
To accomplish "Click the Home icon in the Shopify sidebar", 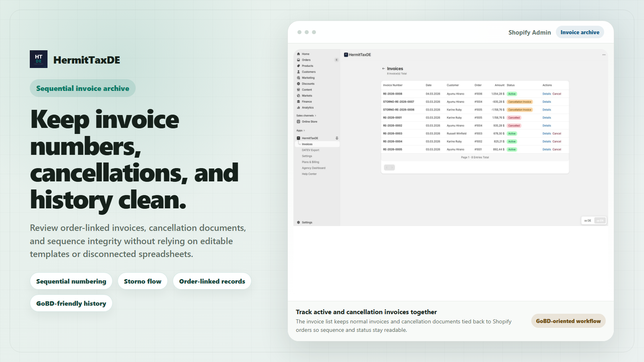I will click(x=298, y=54).
